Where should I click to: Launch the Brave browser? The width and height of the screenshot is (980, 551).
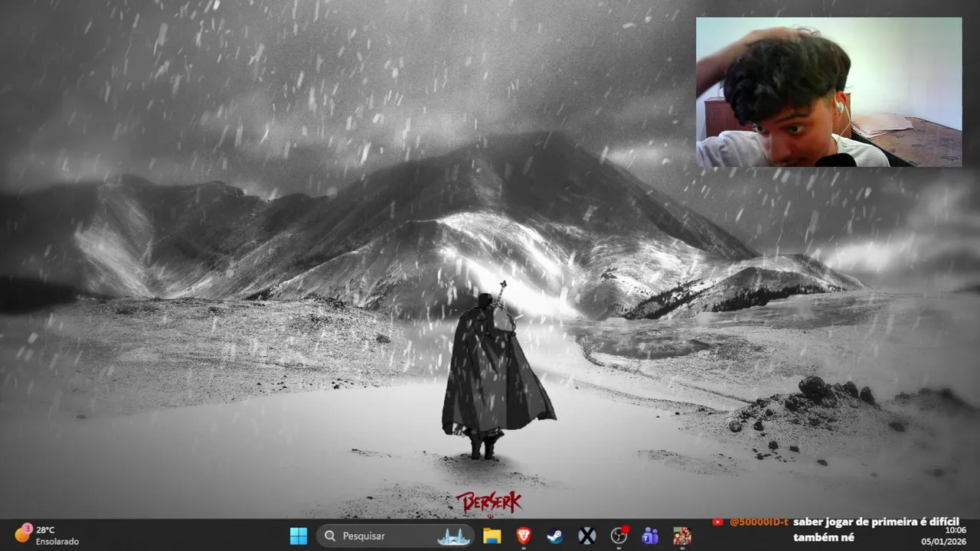(x=524, y=536)
